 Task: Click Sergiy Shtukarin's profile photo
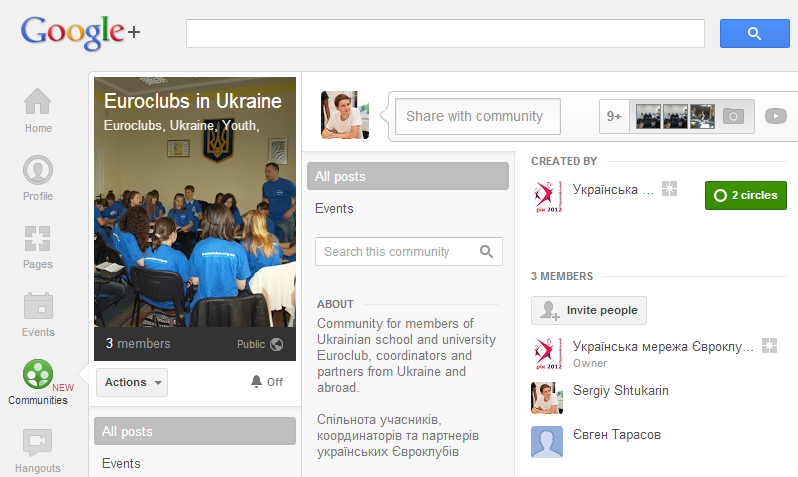tap(547, 398)
